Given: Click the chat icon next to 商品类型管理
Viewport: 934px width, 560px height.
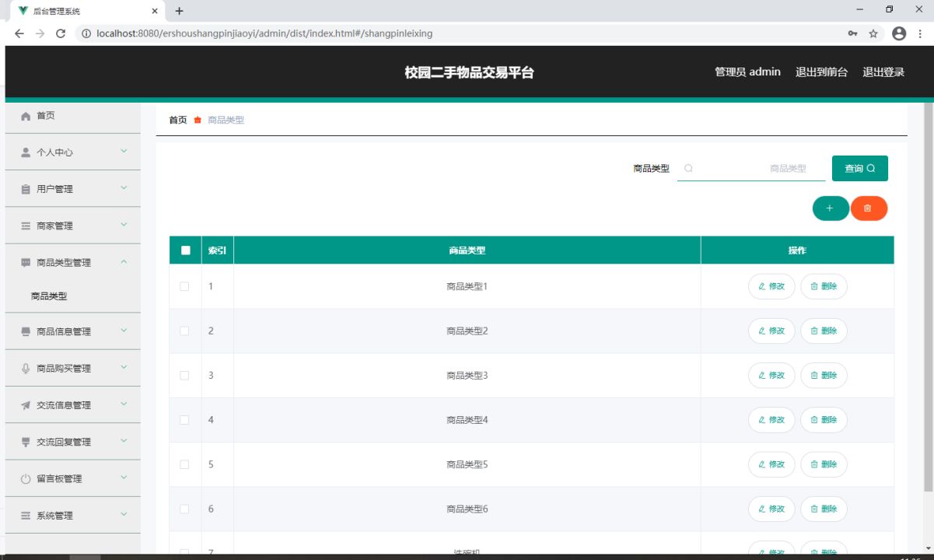Looking at the screenshot, I should pos(26,263).
